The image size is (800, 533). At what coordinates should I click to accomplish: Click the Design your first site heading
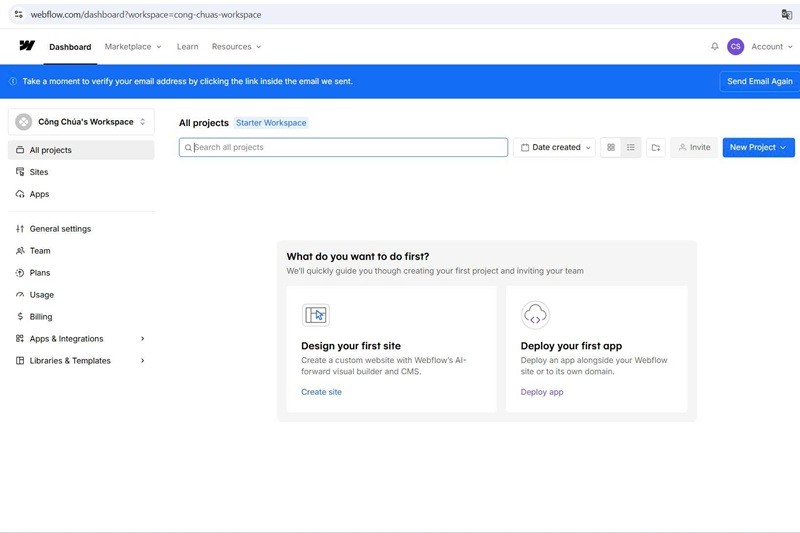point(351,346)
